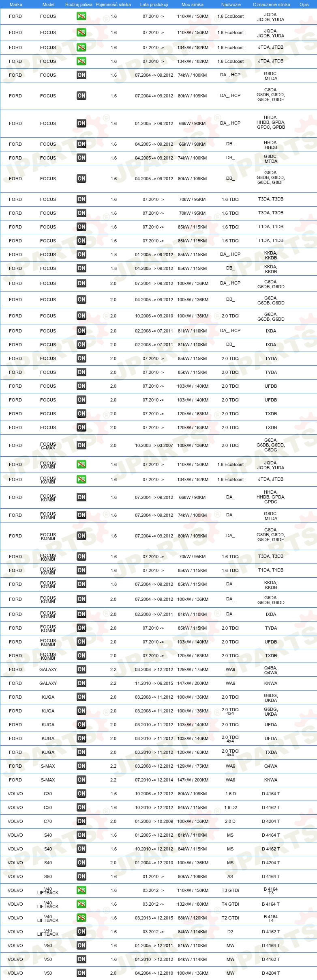
Task: Select the ON diesel icon in the Volvo C70 row
Action: 81,821
